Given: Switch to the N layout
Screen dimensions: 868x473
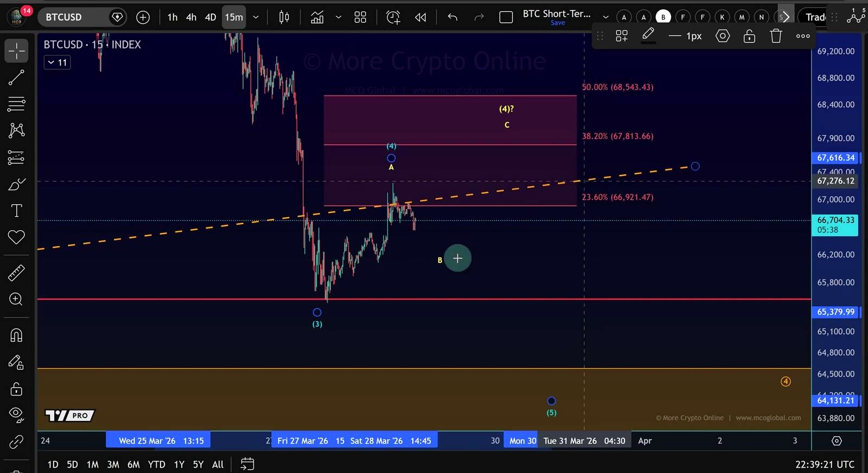Looking at the screenshot, I should pos(761,17).
